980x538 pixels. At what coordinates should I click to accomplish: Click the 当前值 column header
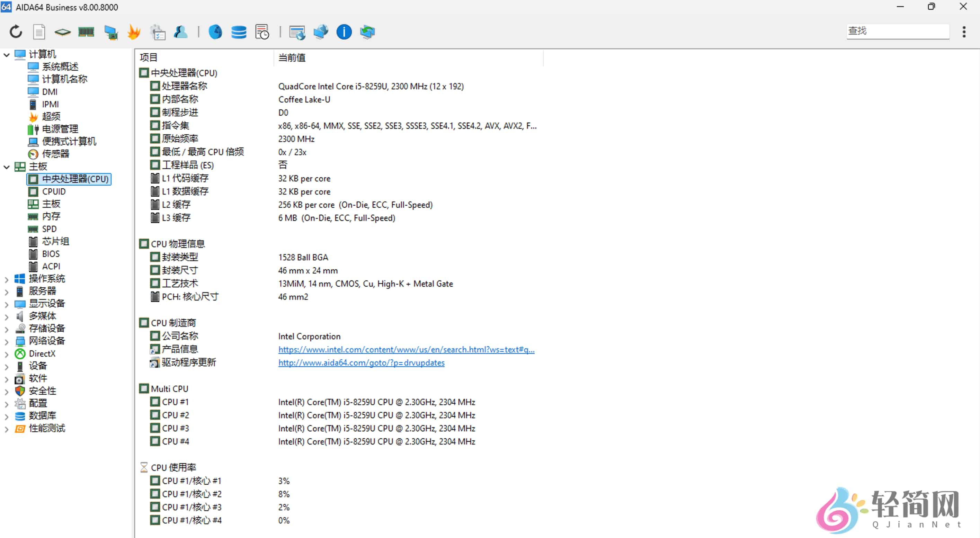[x=292, y=57]
